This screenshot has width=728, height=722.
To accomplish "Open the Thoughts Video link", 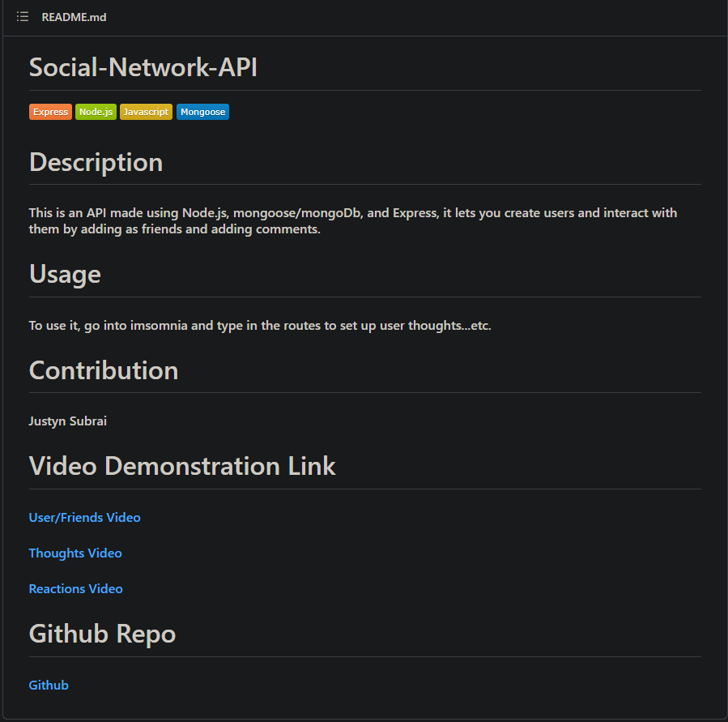I will (75, 553).
